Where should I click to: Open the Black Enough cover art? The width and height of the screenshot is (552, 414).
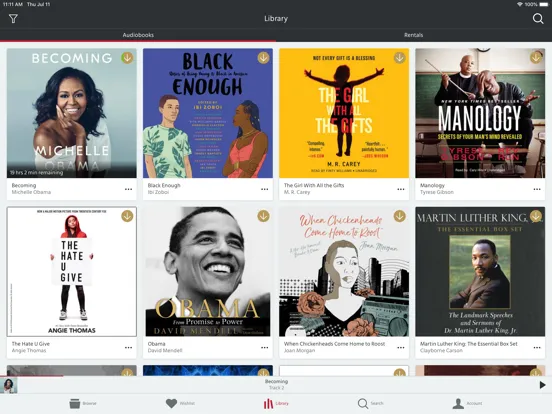coord(208,113)
